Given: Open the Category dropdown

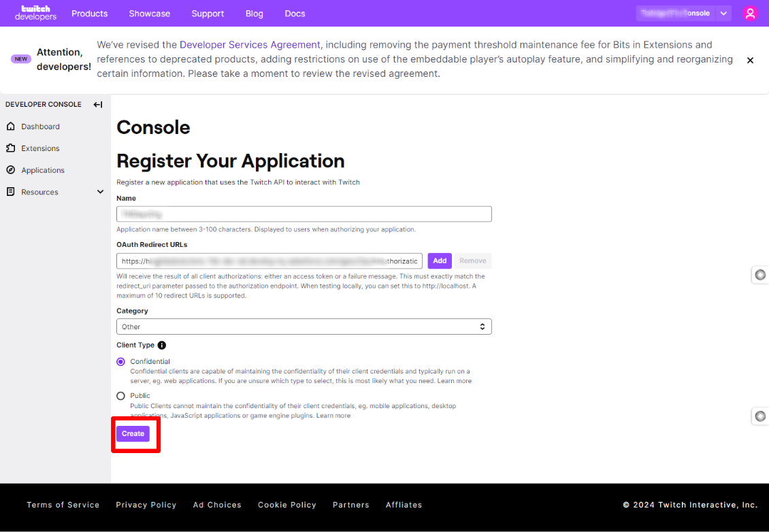Looking at the screenshot, I should [x=304, y=327].
